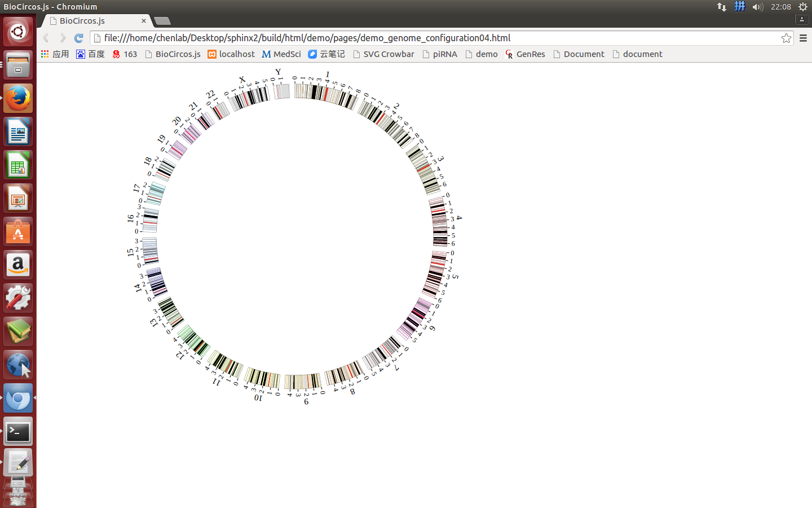This screenshot has width=812, height=508.
Task: Open the lowercase document bookmark
Action: pos(637,54)
